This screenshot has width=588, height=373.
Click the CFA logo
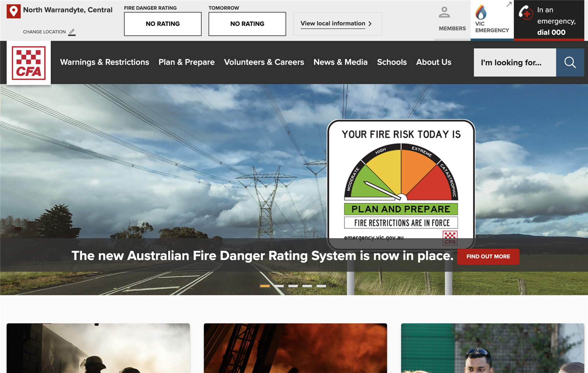tap(29, 63)
